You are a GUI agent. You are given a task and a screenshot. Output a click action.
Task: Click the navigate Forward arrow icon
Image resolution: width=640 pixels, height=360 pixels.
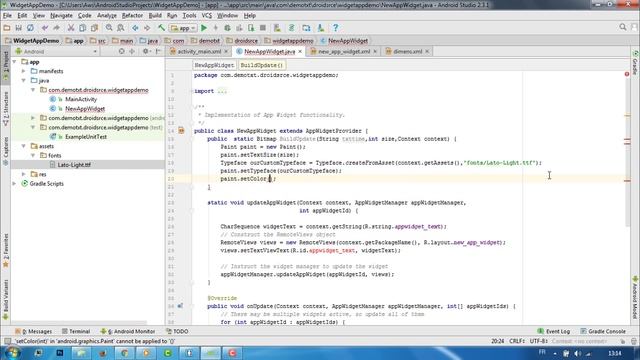[147, 28]
